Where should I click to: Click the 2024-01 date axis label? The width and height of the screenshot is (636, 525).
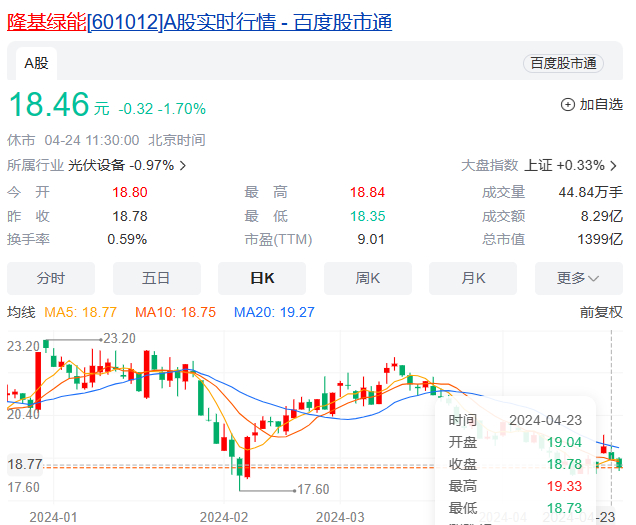pyautogui.click(x=53, y=517)
